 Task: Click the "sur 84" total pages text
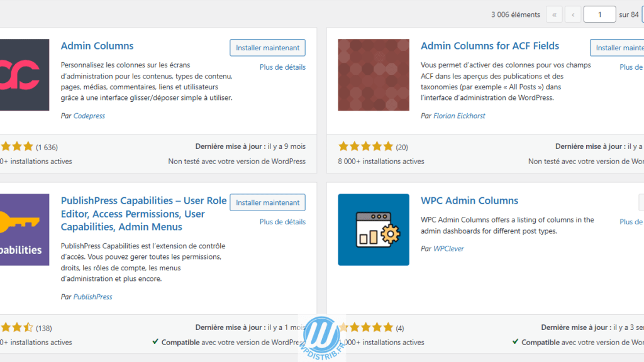pos(629,14)
